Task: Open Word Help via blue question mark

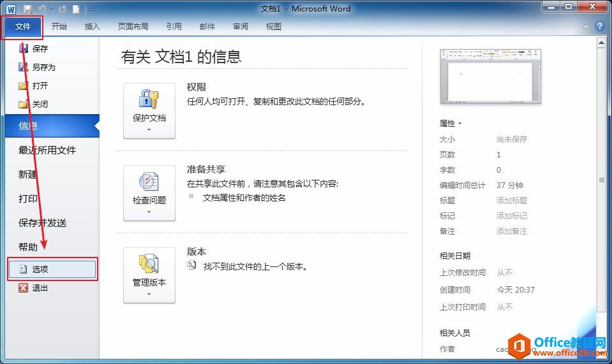Action: tap(599, 26)
